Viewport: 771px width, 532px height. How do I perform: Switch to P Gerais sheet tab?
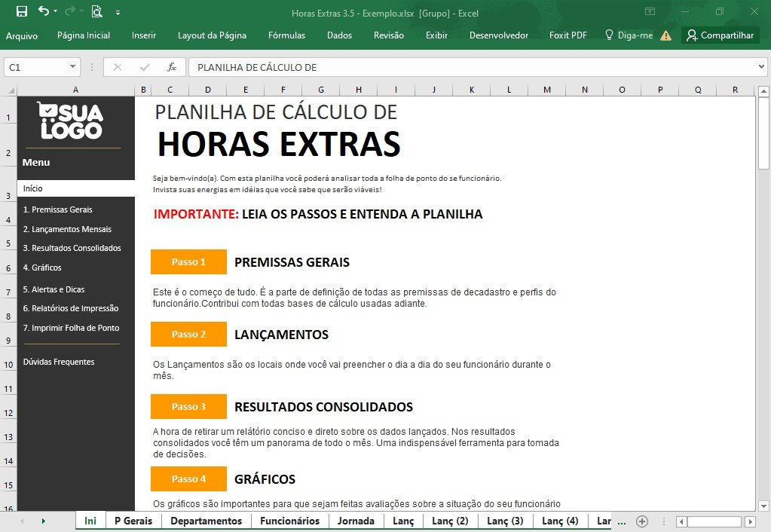point(133,521)
